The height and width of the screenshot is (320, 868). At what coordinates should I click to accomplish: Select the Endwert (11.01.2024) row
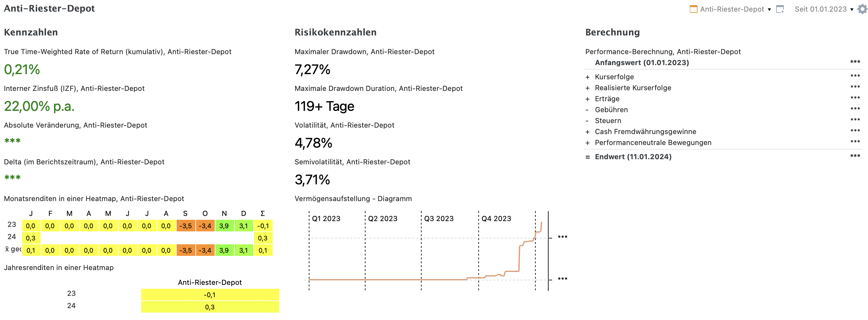tap(633, 157)
